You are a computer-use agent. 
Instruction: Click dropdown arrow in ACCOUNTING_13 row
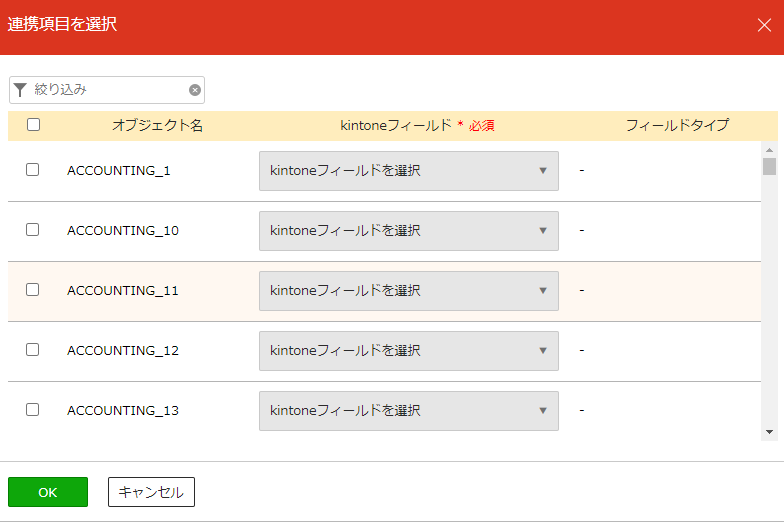pyautogui.click(x=543, y=410)
